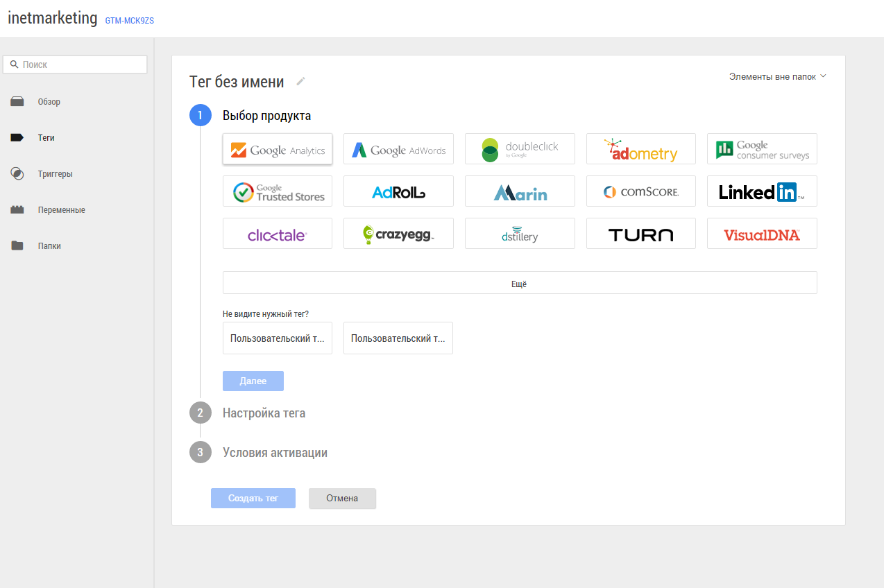Open Папки in the sidebar

pos(49,246)
